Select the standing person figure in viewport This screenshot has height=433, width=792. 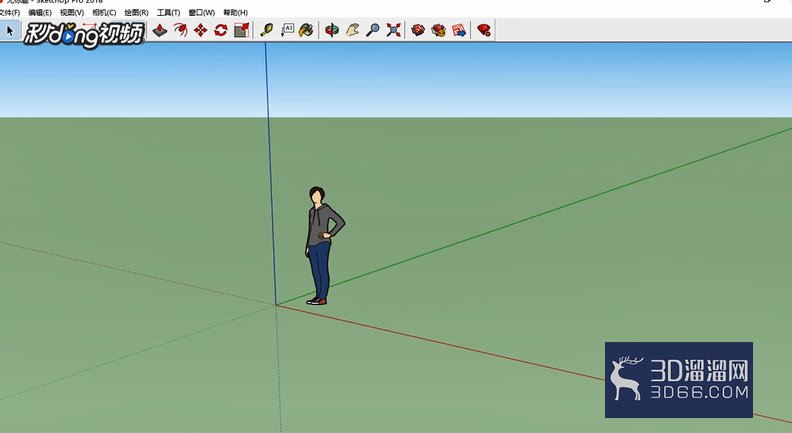coord(322,246)
